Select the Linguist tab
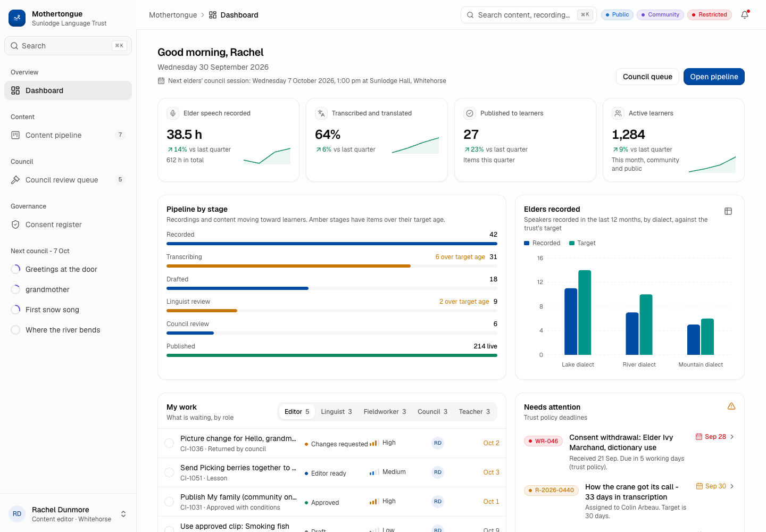 (336, 412)
